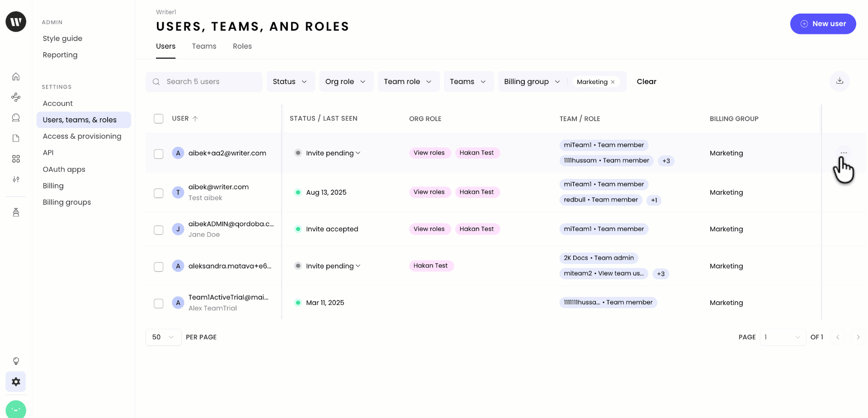Image resolution: width=868 pixels, height=418 pixels.
Task: Select the Alex TeamTrial row checkbox
Action: click(158, 304)
